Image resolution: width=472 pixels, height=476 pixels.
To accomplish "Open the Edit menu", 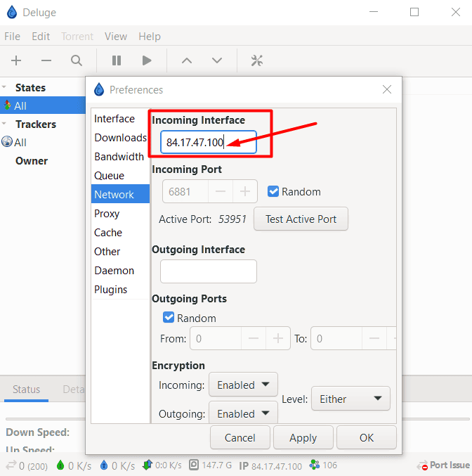I will [41, 37].
